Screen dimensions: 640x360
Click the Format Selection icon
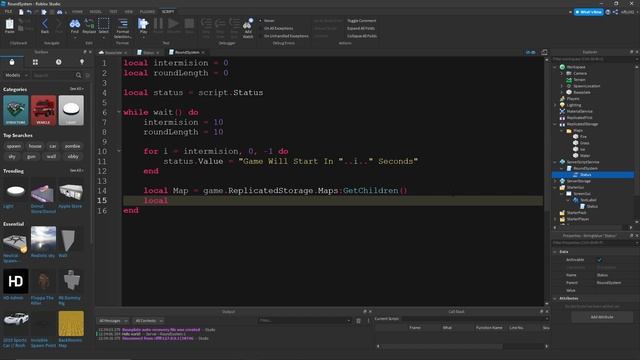(122, 24)
